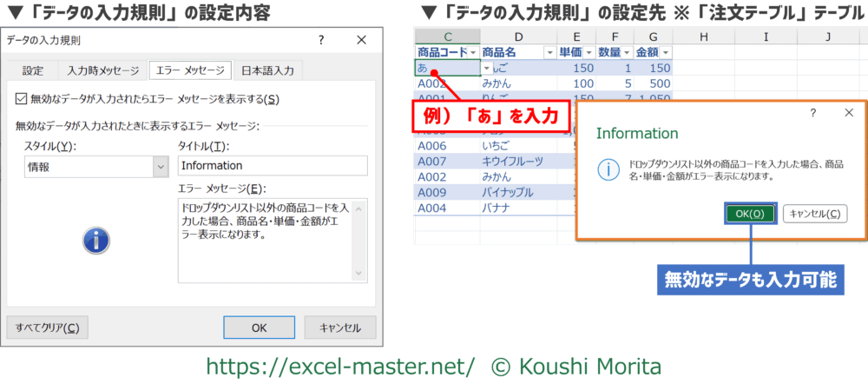
Task: Close the データの入力規則 dialog with X
Action: (361, 41)
